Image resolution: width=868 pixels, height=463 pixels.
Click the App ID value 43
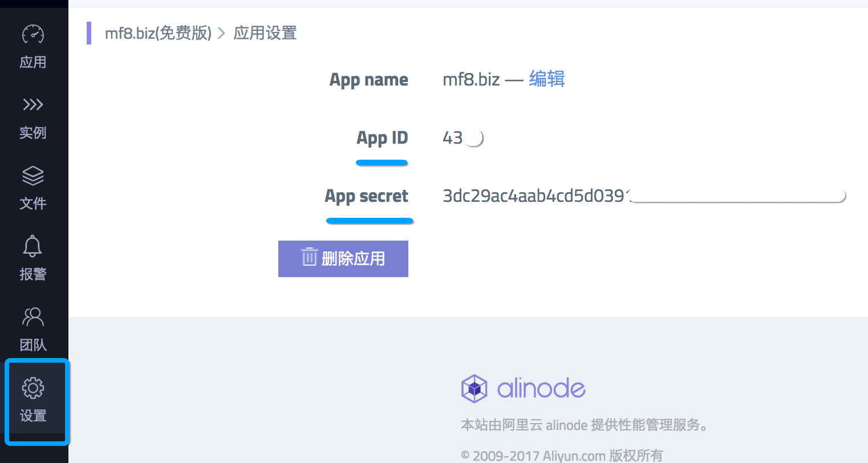pos(453,138)
